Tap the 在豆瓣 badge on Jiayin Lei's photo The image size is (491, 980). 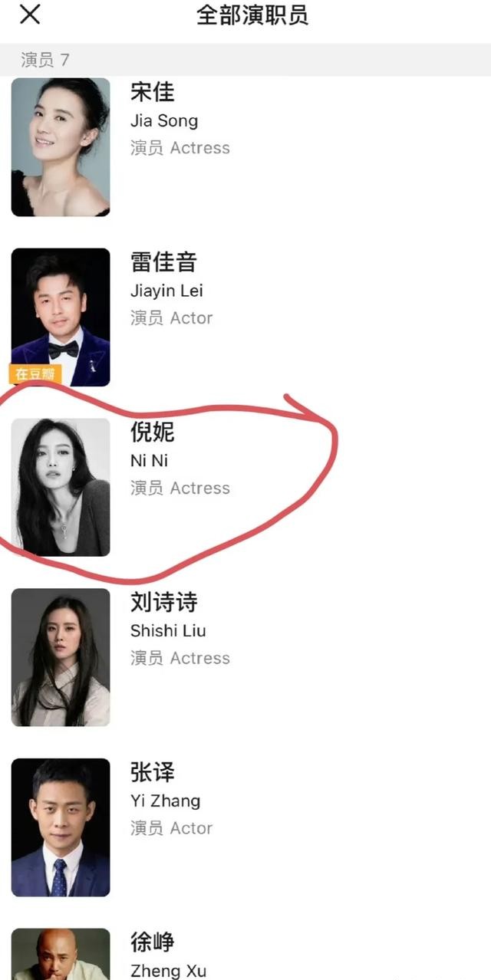[x=36, y=374]
